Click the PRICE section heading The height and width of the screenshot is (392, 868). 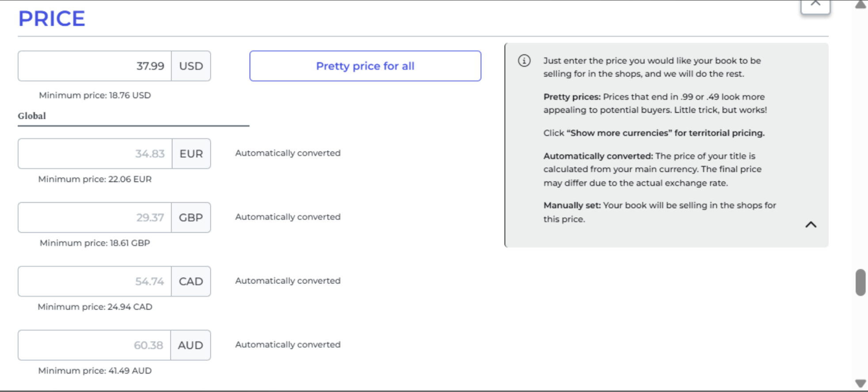click(52, 19)
